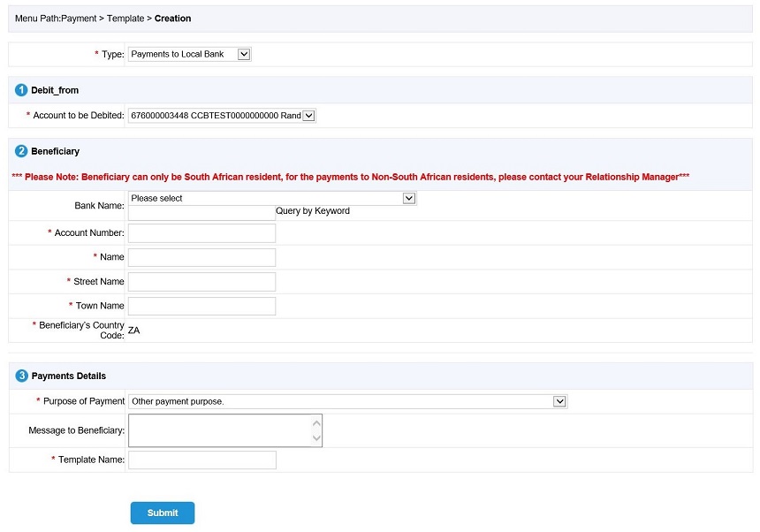
Task: Open the Type dropdown
Action: (189, 54)
